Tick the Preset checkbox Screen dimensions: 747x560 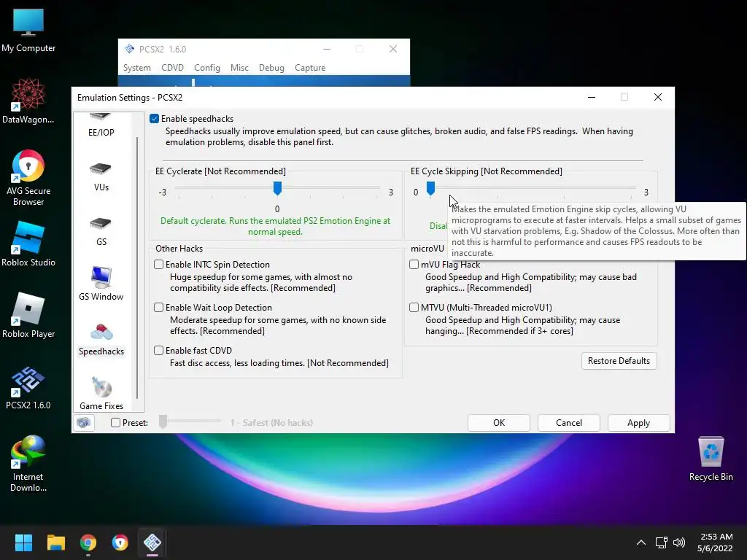coord(115,422)
